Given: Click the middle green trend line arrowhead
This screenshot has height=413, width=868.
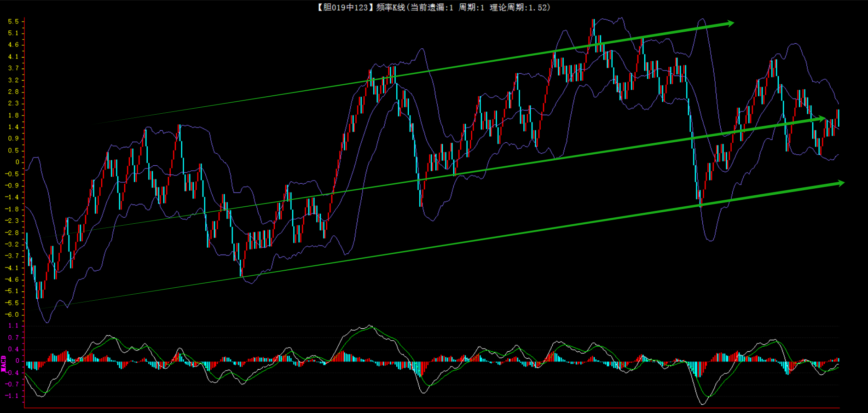Looking at the screenshot, I should [x=821, y=119].
